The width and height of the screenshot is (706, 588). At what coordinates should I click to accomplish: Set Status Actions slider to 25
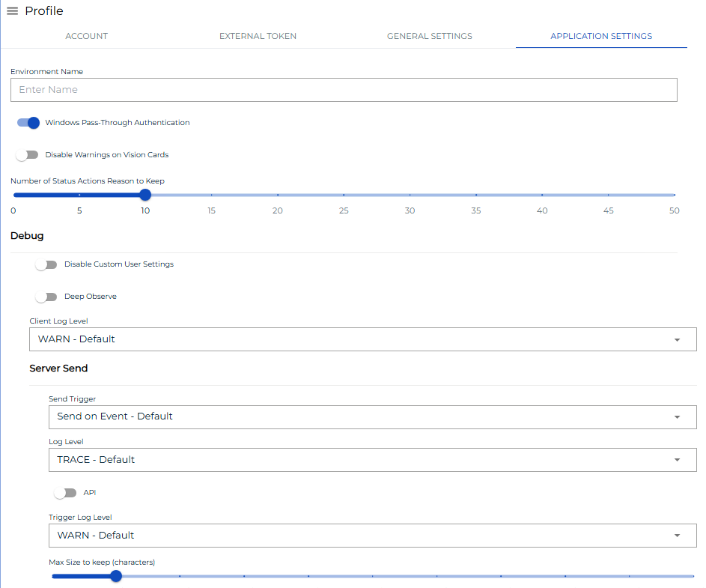(x=344, y=195)
